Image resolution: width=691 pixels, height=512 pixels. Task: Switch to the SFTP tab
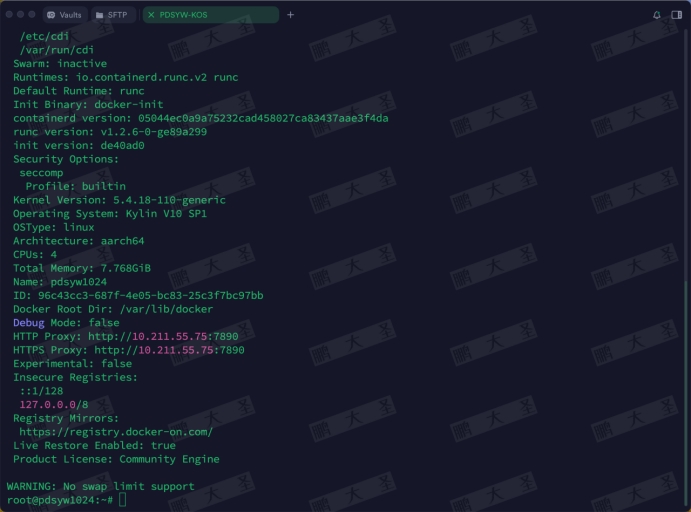pos(113,15)
